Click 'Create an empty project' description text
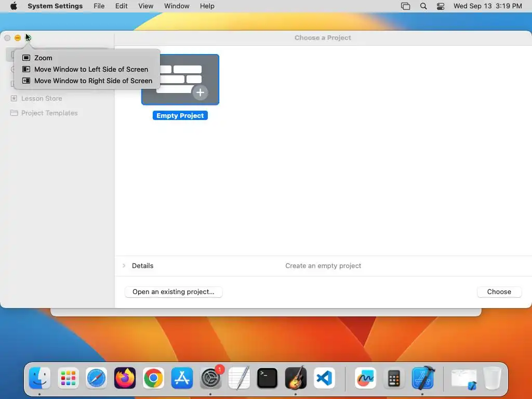Viewport: 532px width, 399px height. pyautogui.click(x=323, y=265)
